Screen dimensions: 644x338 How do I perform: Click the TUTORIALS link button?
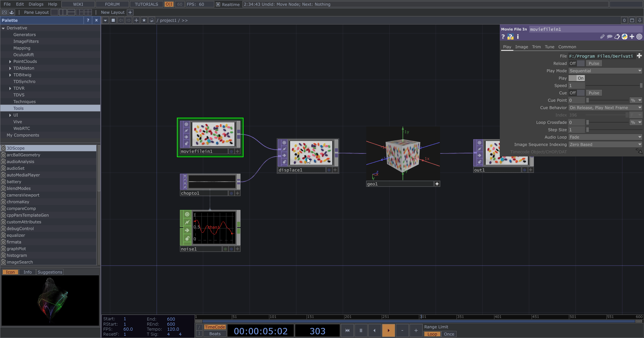coord(146,4)
